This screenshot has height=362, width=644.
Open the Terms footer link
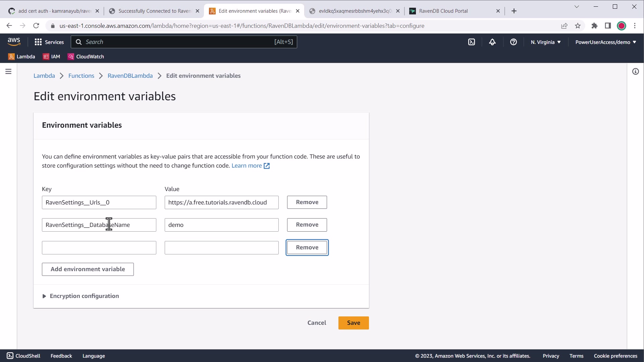(x=576, y=356)
